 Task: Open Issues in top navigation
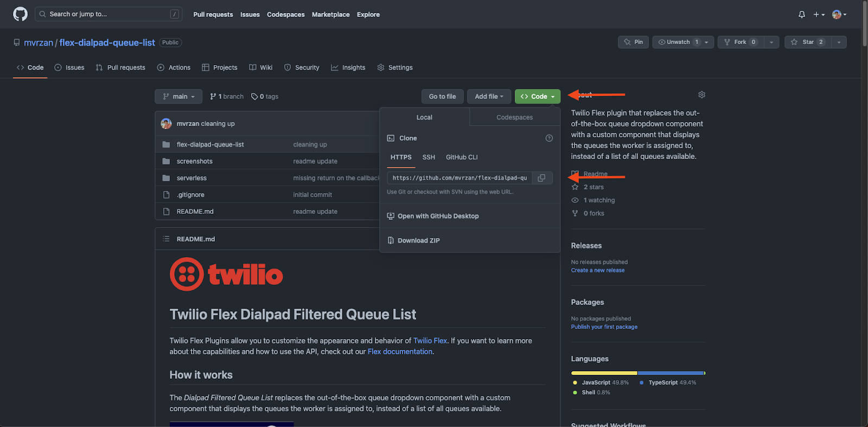click(x=250, y=15)
